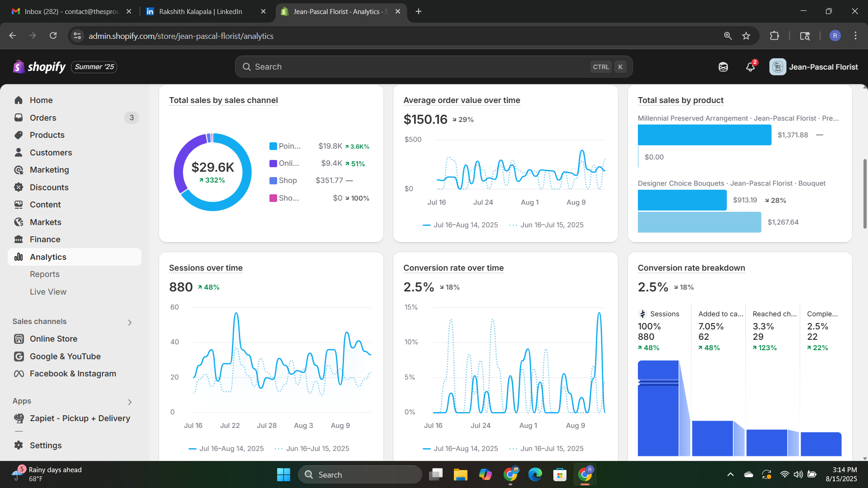Open the Windows Start menu

(x=283, y=475)
